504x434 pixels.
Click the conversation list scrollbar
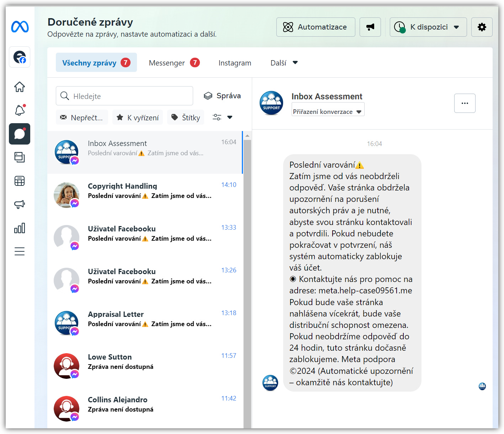pos(248,284)
